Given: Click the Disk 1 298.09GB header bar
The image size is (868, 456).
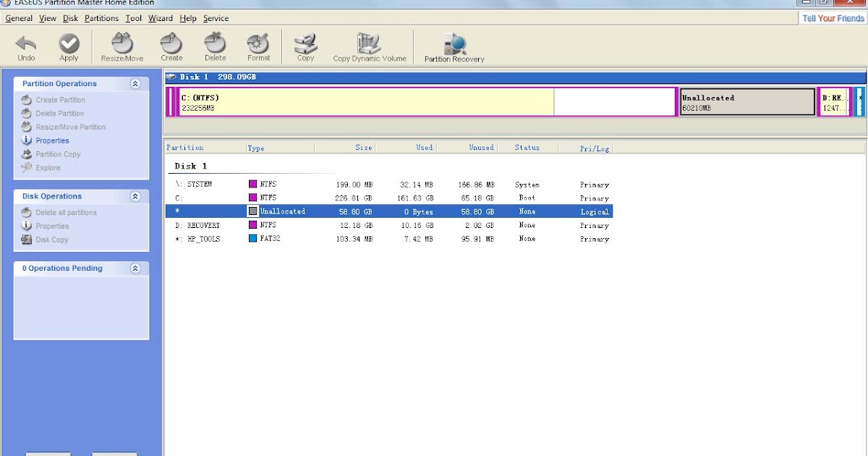Looking at the screenshot, I should 515,77.
